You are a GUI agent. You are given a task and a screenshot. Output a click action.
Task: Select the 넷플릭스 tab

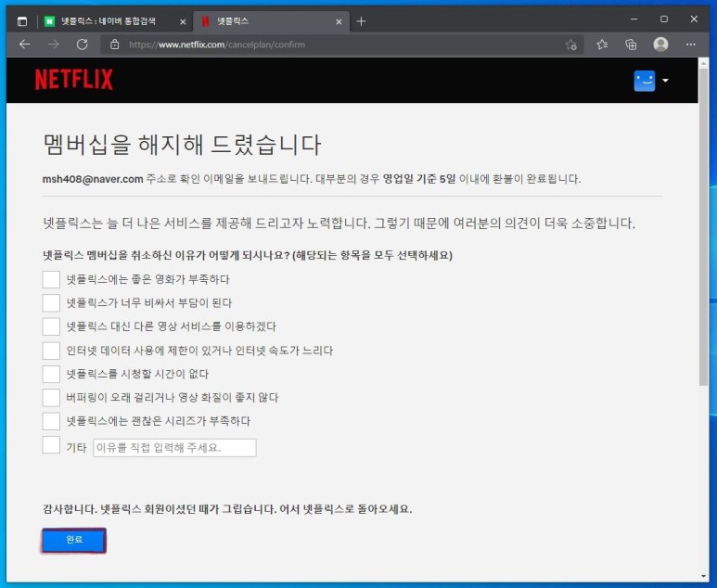pyautogui.click(x=271, y=21)
